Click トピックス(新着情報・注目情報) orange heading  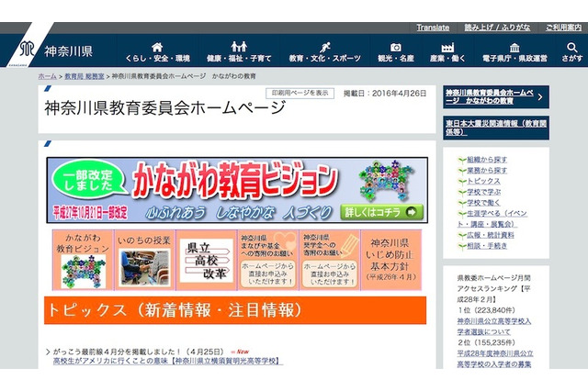tap(235, 310)
